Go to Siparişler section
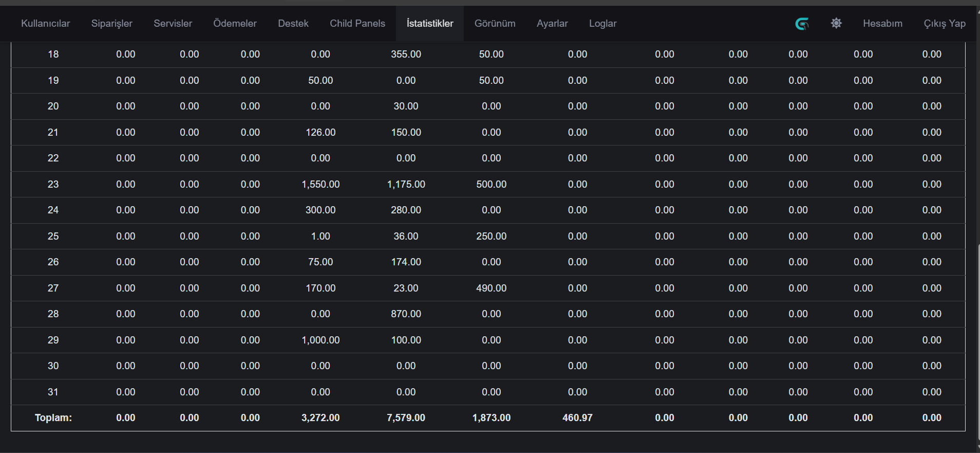 pyautogui.click(x=112, y=24)
